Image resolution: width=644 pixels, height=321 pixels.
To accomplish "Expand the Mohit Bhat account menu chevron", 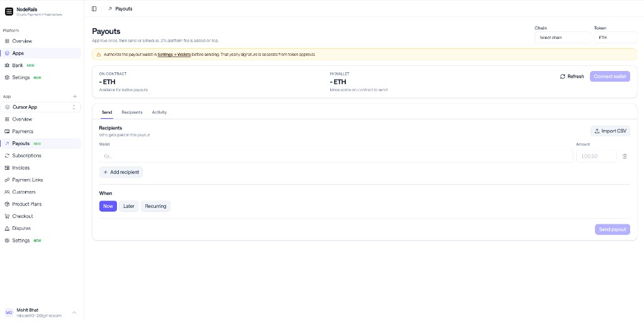I will coord(74,313).
